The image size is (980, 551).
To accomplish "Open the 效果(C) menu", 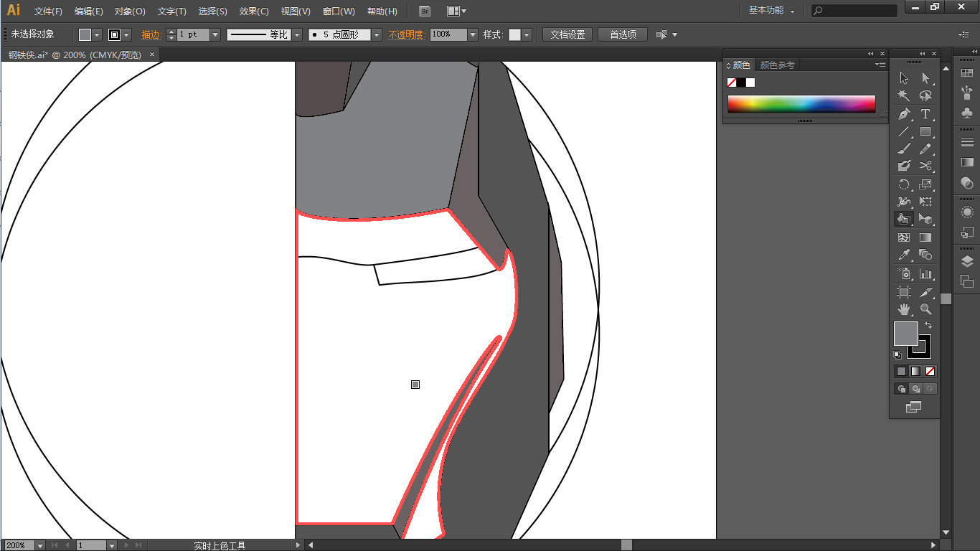I will (x=254, y=11).
